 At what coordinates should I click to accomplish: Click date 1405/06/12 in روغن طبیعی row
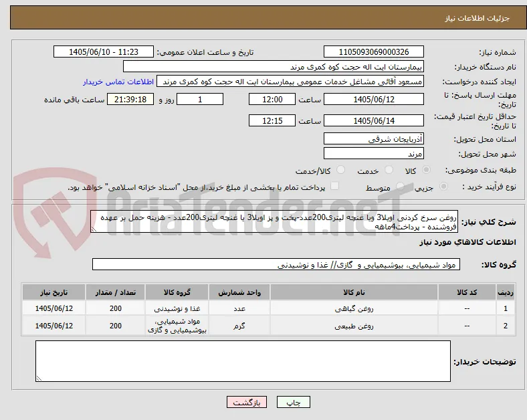click(x=54, y=326)
